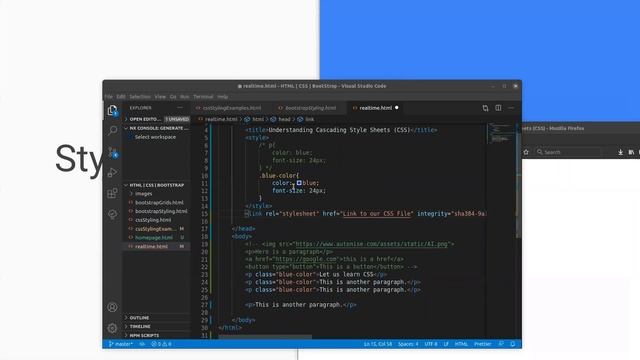The height and width of the screenshot is (360, 640).
Task: Change LF end of line sequence
Action: (x=446, y=344)
